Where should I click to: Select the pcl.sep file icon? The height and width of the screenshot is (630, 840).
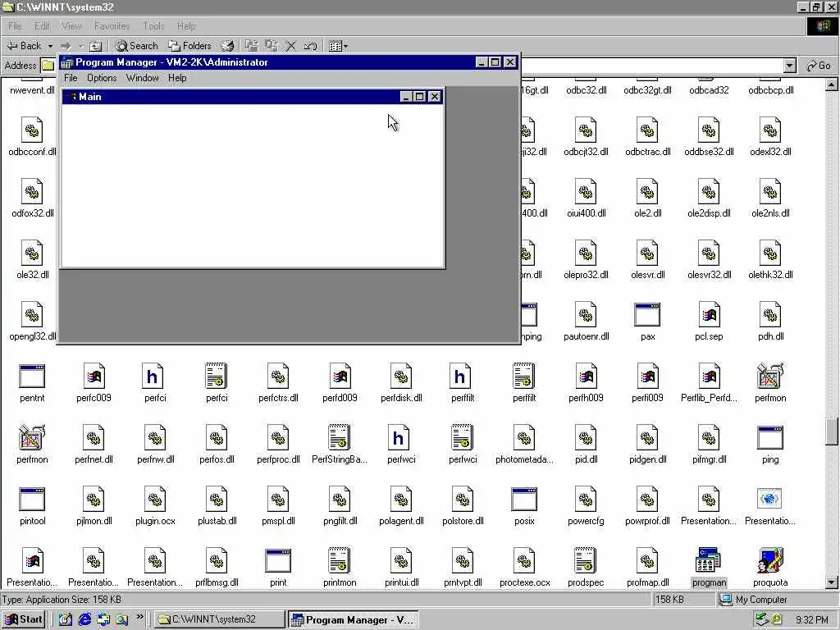[x=709, y=314]
